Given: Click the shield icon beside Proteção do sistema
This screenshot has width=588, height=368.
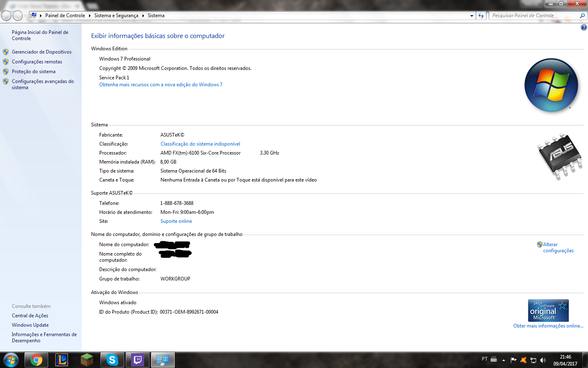Looking at the screenshot, I should [x=6, y=72].
